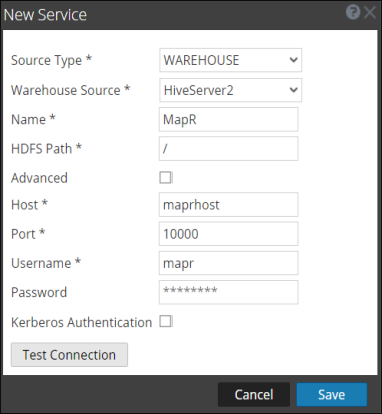Viewport: 382px width, 414px height.
Task: Click the New Service dialog title
Action: pos(45,15)
